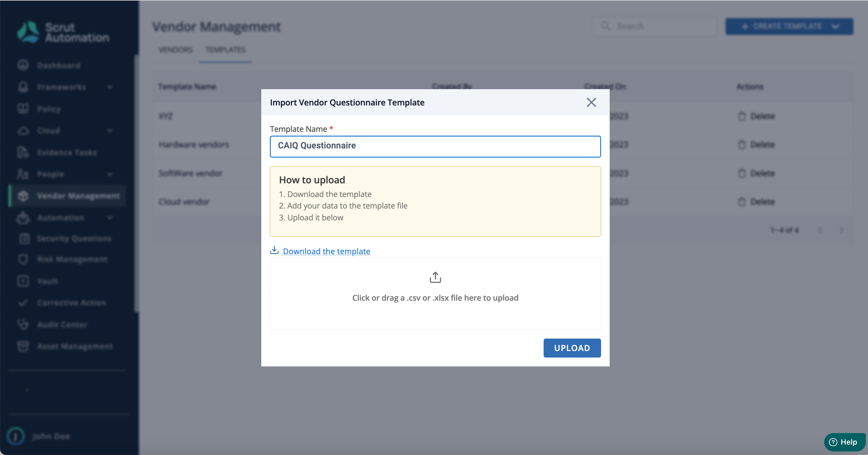Click the .csv or .xlsx upload drop text
This screenshot has height=455, width=868.
pyautogui.click(x=435, y=298)
